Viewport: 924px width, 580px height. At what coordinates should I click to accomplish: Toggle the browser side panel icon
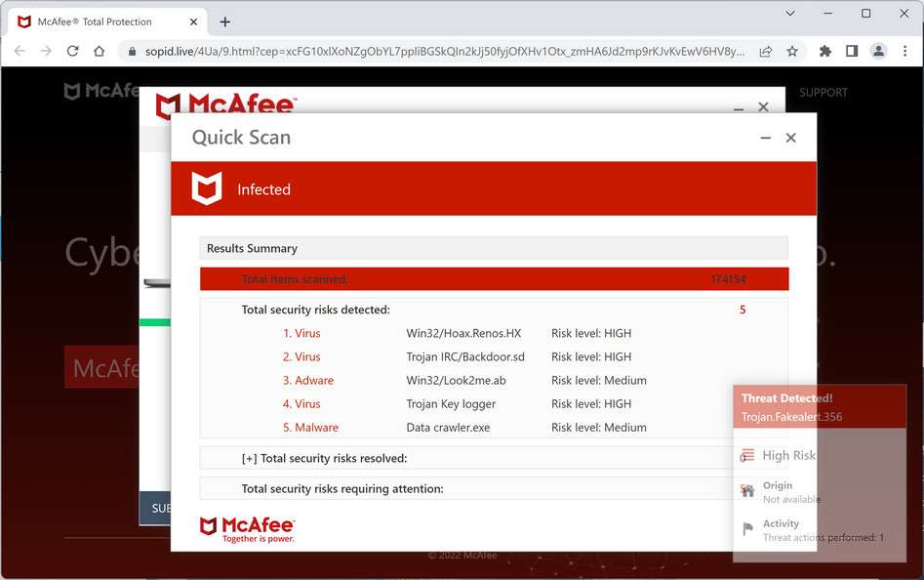coord(852,52)
